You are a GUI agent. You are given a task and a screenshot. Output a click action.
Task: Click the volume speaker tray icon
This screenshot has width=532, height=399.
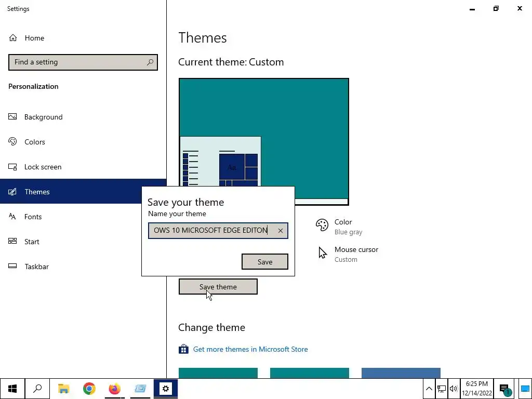[454, 389]
